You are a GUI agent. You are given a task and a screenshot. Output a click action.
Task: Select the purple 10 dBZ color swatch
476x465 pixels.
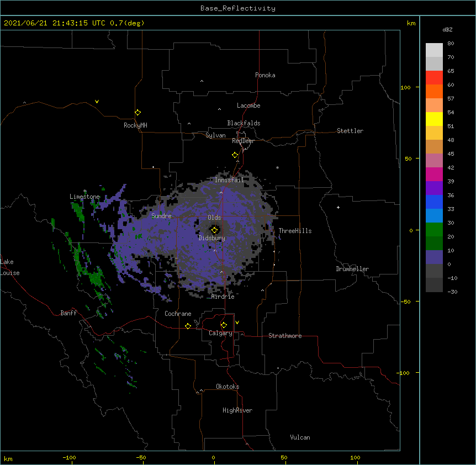(434, 257)
